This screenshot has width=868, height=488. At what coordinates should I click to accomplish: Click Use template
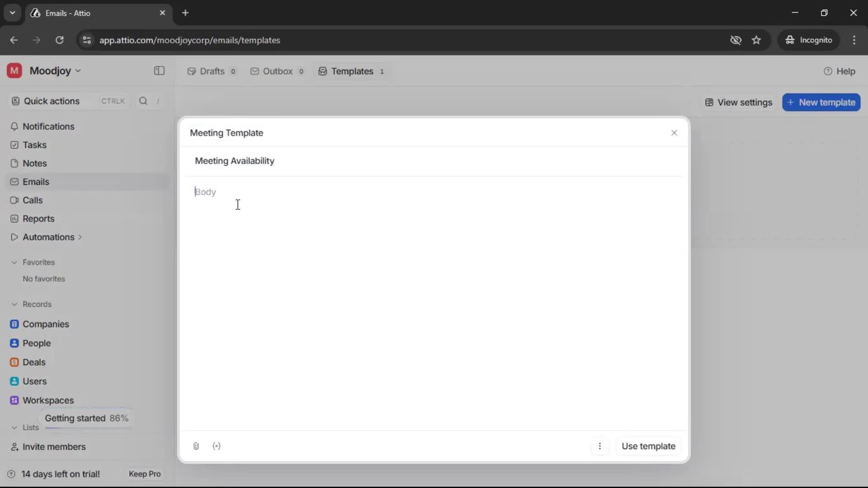pos(648,446)
